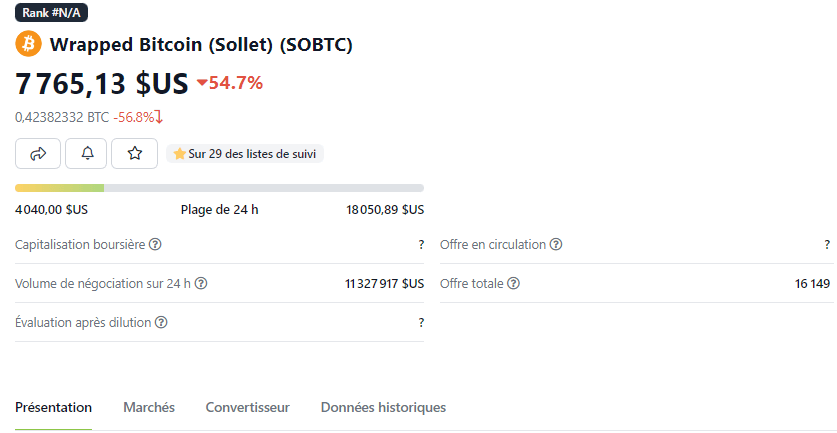Screen dimensions: 837x433
Task: Click the orange Bitcoin coin logo
Action: click(28, 44)
